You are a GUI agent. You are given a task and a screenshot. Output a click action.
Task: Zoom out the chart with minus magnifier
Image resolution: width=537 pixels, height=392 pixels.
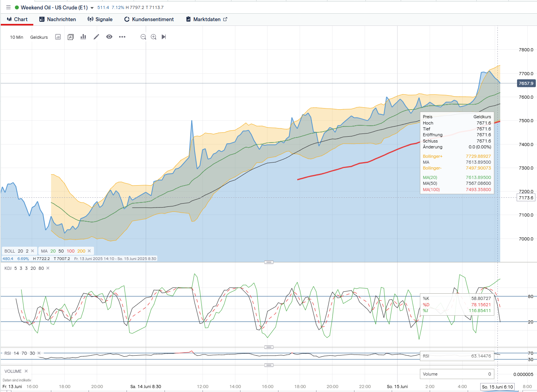click(143, 37)
